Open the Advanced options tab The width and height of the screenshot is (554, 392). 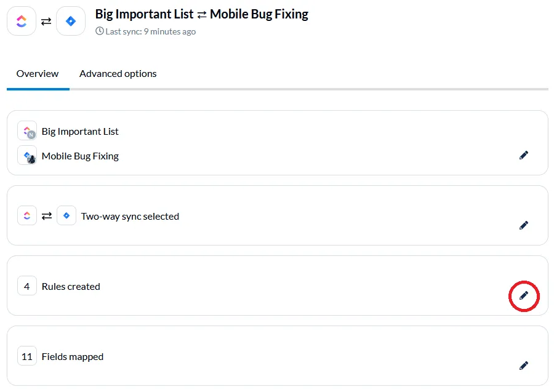118,74
